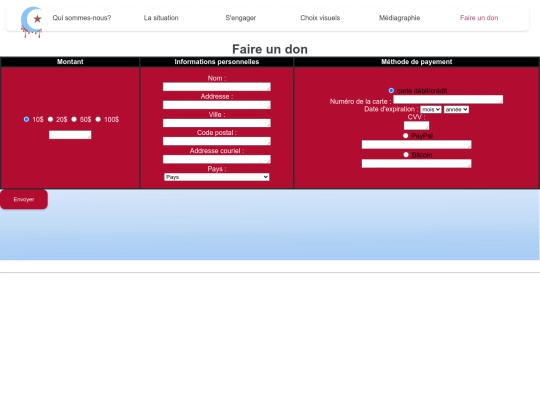Screen dimensions: 540x405
Task: Open the Qui sommes-nous? page
Action: pos(82,18)
